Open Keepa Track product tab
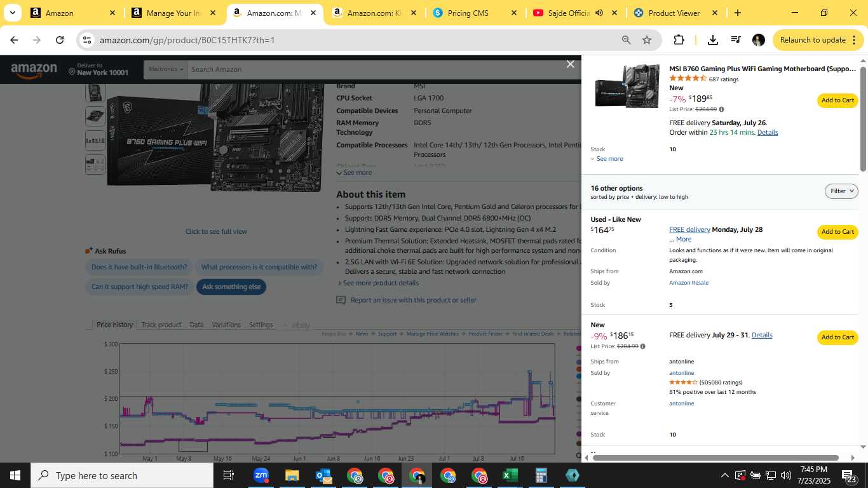The height and width of the screenshot is (488, 868). pos(161,325)
